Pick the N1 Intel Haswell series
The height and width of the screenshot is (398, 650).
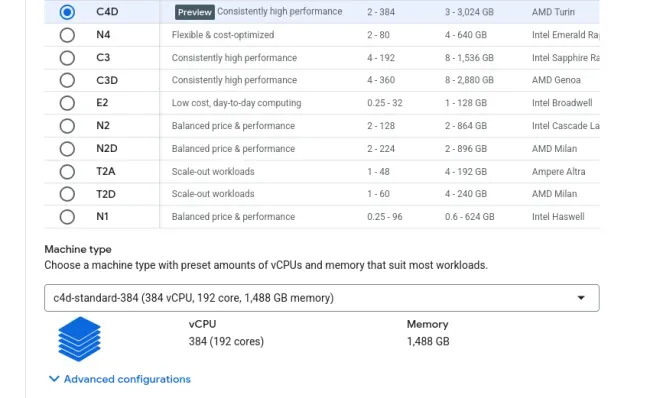click(x=67, y=216)
